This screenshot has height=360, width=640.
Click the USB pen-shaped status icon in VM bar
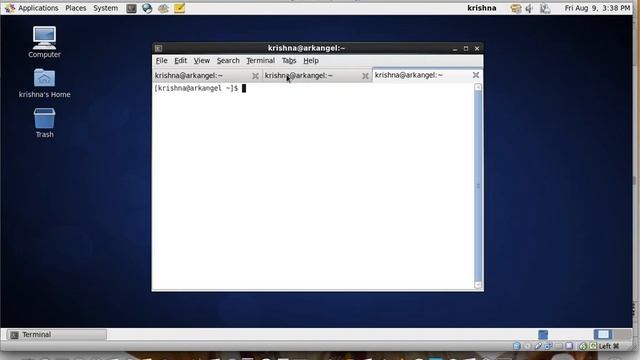(x=538, y=346)
